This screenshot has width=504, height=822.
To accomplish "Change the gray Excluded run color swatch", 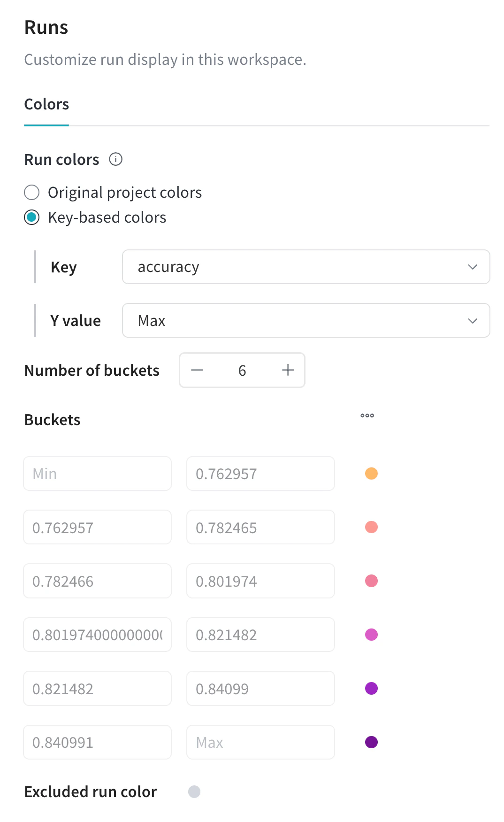I will pos(194,792).
